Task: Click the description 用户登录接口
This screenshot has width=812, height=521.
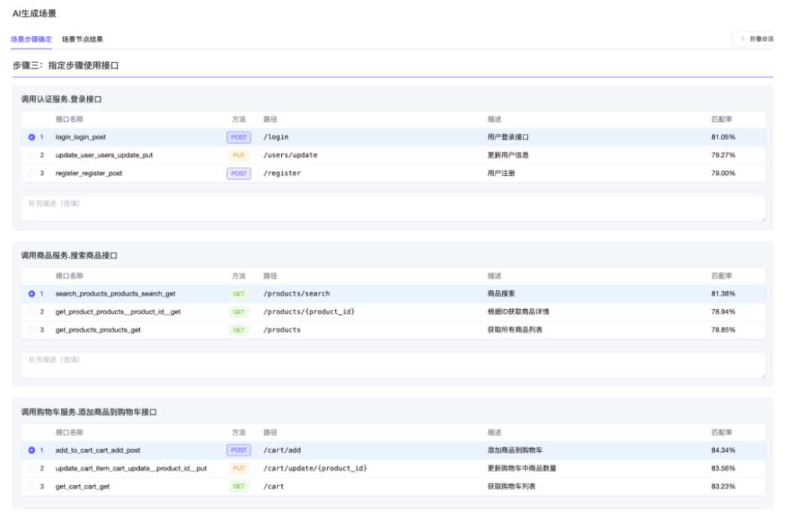Action: point(508,138)
